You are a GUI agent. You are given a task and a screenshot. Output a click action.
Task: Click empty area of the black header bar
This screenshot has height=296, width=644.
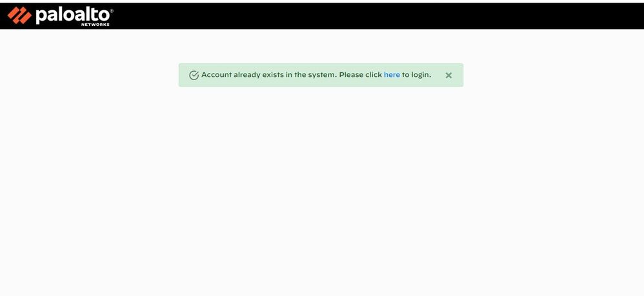click(x=370, y=16)
